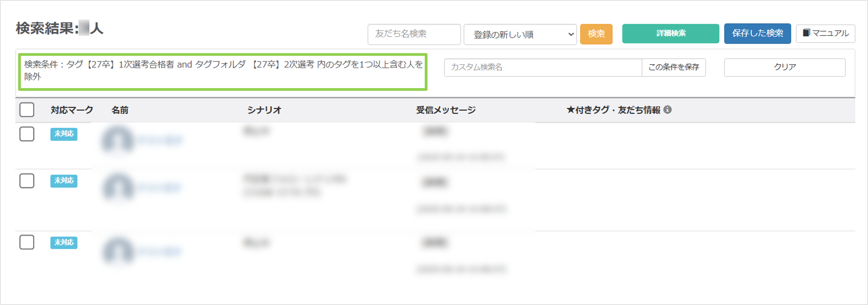Check the first row's checkbox

tap(27, 134)
